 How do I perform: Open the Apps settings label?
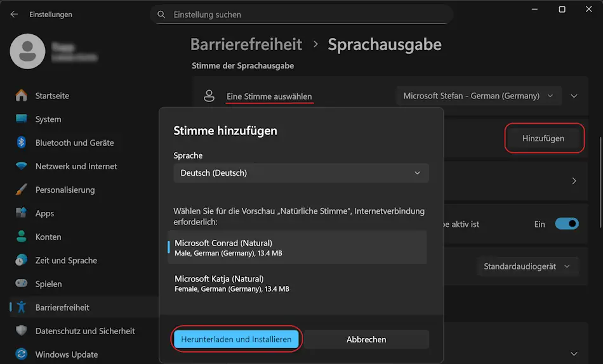(x=44, y=213)
